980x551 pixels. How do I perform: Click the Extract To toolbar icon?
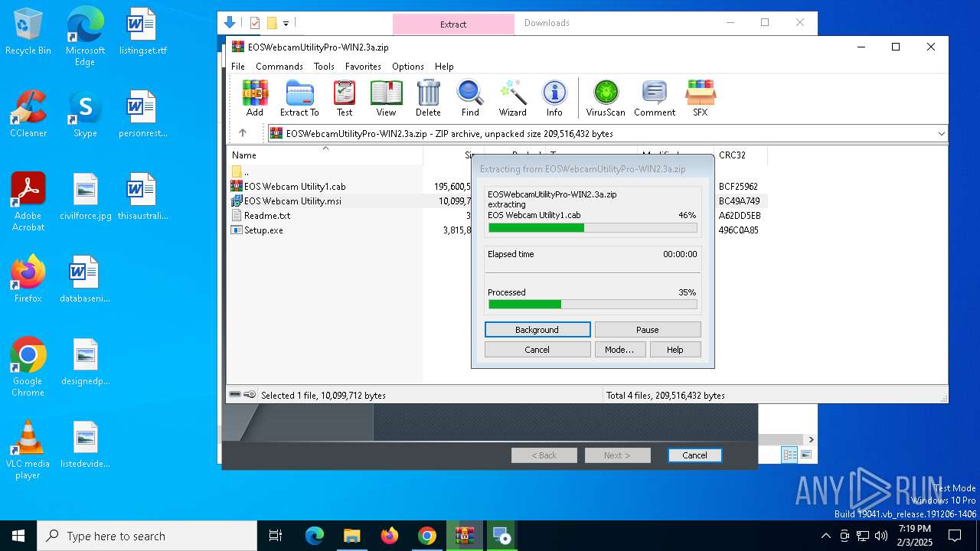299,98
